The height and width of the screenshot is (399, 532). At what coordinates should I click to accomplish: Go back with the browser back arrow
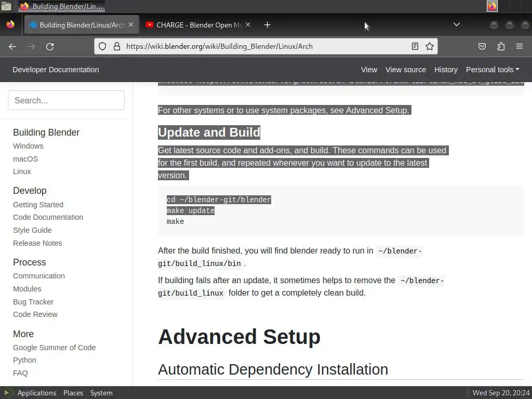[12, 46]
